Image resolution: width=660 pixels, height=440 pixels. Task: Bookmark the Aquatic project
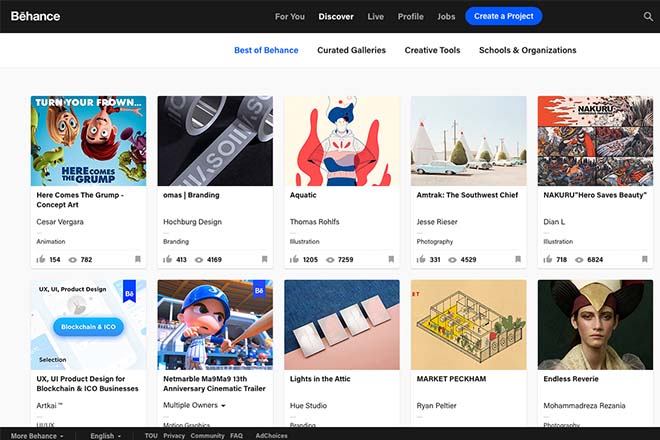click(x=391, y=259)
